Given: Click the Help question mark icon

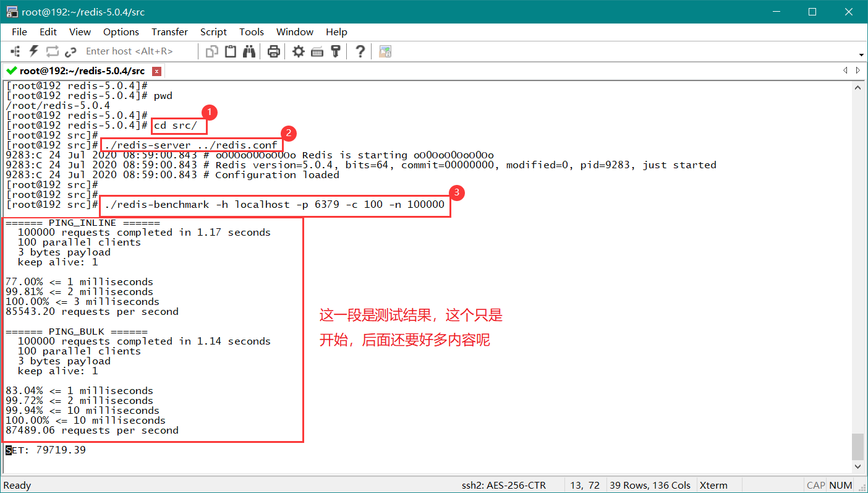Looking at the screenshot, I should 360,51.
